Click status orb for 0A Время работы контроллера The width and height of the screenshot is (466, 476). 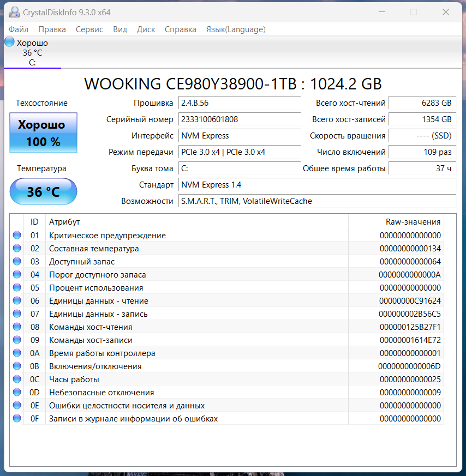(17, 353)
